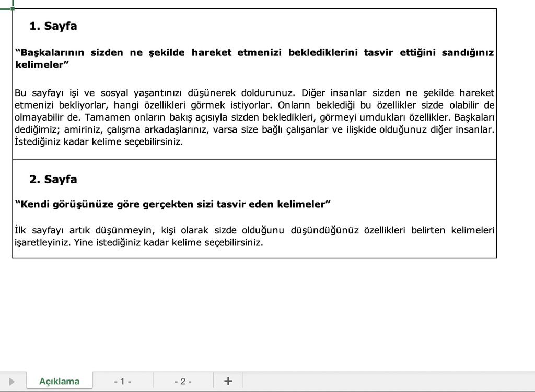Image resolution: width=535 pixels, height=392 pixels.
Task: Click the green cell selection handle
Action: click(13, 8)
